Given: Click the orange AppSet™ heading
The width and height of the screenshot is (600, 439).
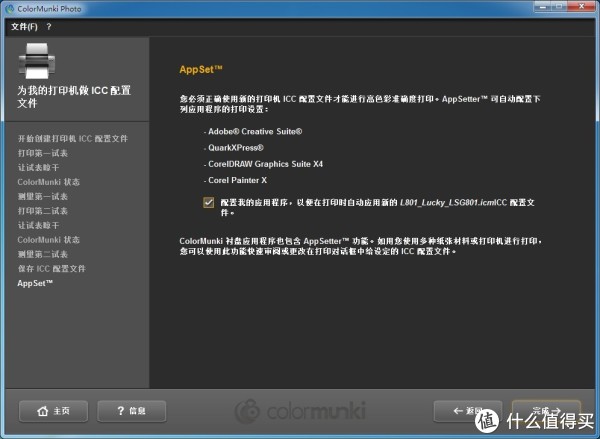Looking at the screenshot, I should 201,69.
